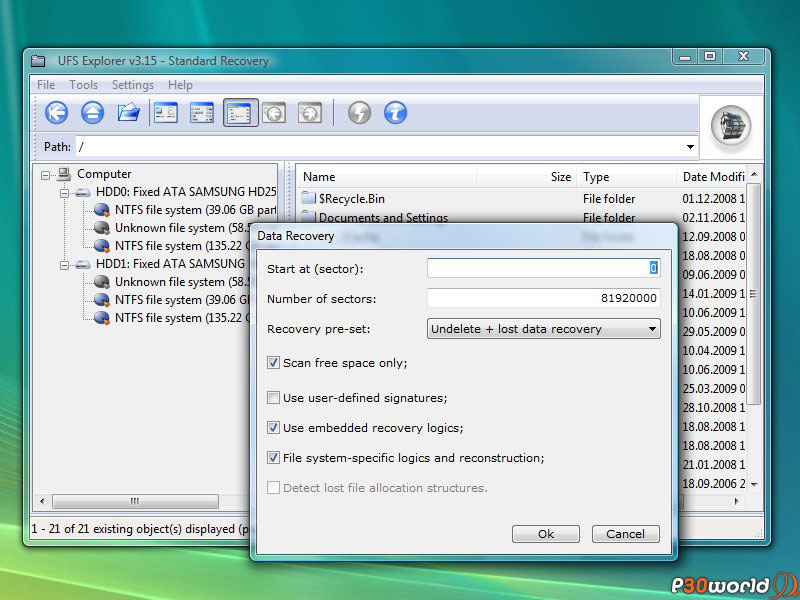Click the Open folder toolbar icon

[x=129, y=112]
